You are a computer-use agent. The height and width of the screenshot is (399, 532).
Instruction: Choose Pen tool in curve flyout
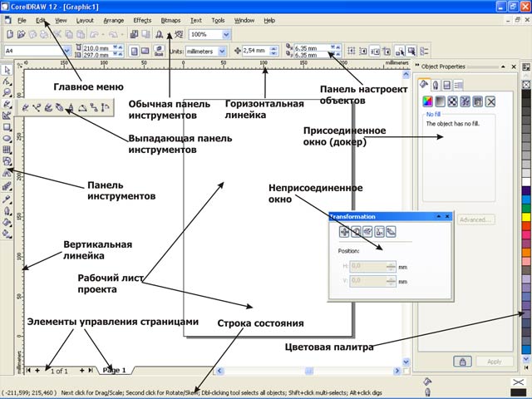click(x=60, y=107)
